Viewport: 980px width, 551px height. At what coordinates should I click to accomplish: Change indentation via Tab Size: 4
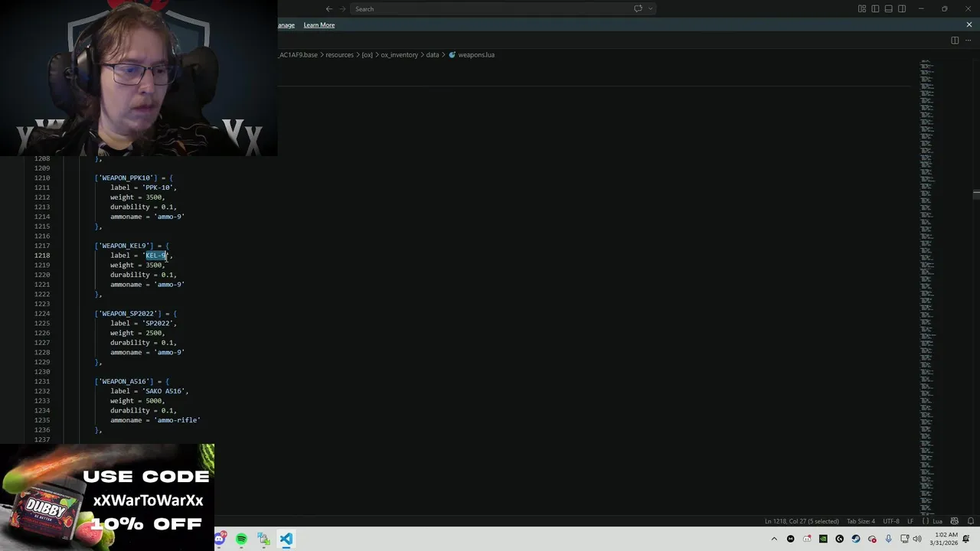(861, 521)
